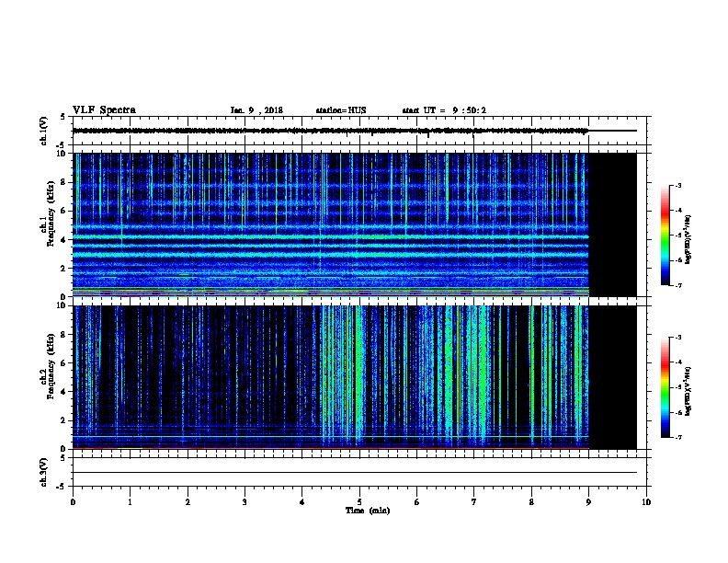Click the ch.2 spectrogram color scale bar
The image size is (728, 563).
tap(665, 387)
